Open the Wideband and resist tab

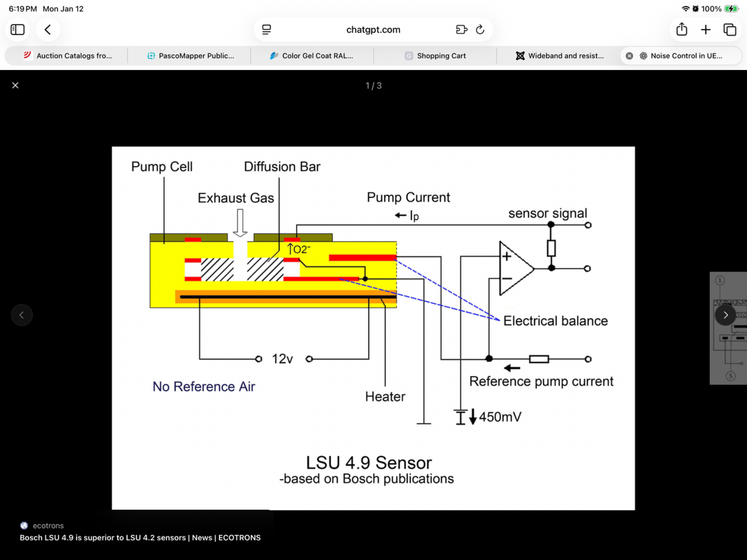pos(559,56)
